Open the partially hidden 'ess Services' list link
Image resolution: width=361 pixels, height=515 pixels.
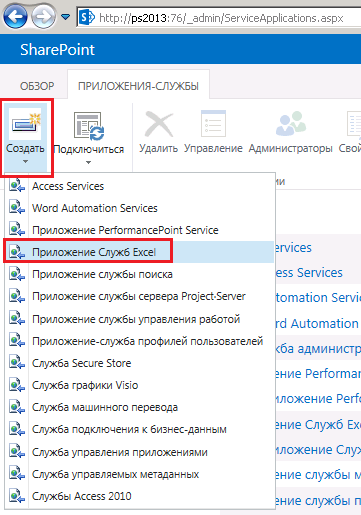click(309, 273)
